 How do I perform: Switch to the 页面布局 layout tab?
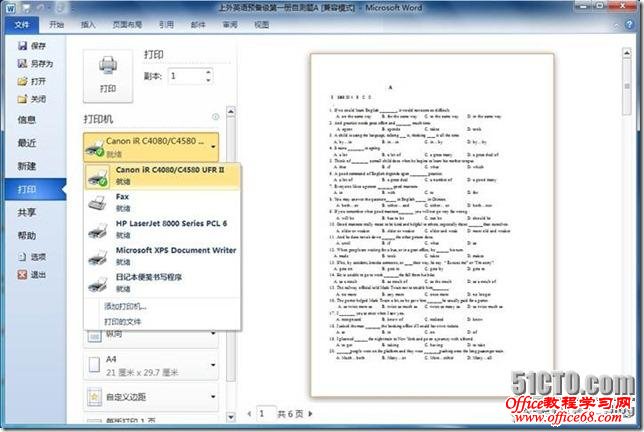127,25
